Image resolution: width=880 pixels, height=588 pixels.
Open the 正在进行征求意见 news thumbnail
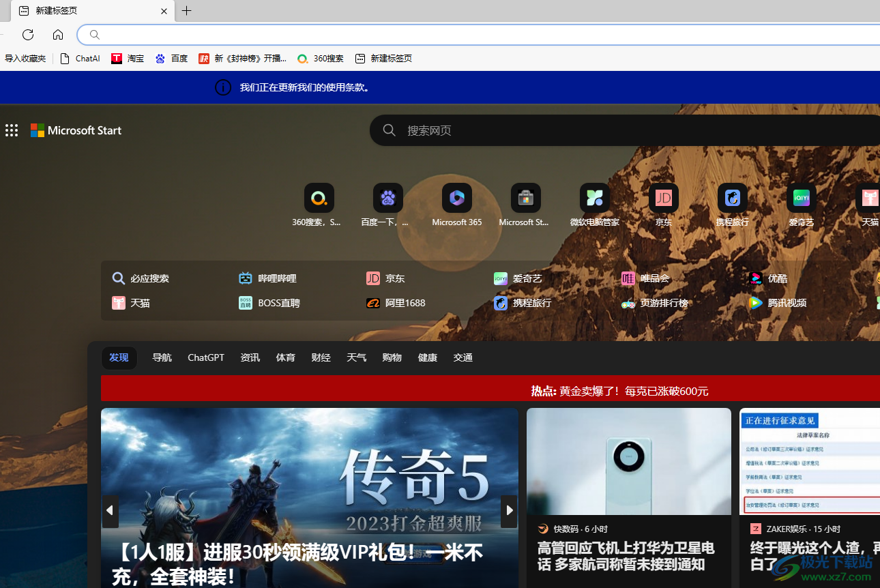click(810, 461)
